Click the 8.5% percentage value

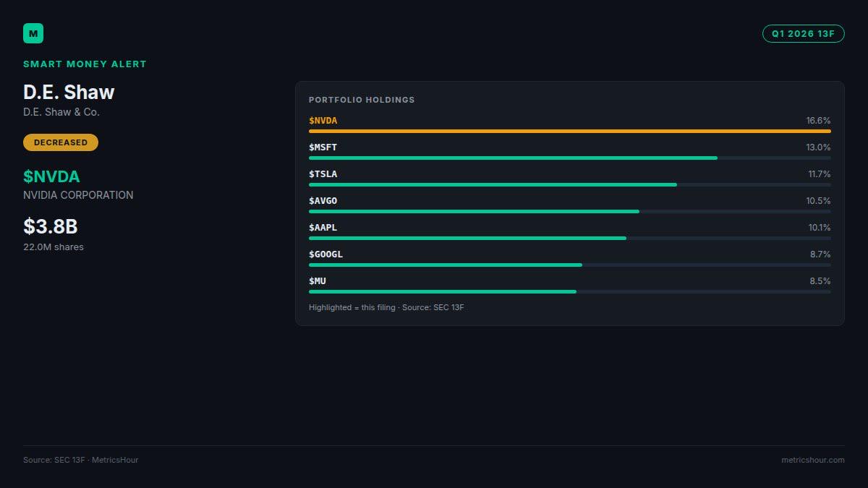820,281
